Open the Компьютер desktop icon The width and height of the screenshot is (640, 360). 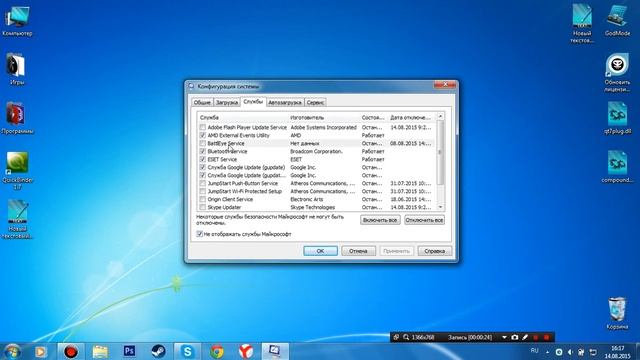pyautogui.click(x=17, y=21)
